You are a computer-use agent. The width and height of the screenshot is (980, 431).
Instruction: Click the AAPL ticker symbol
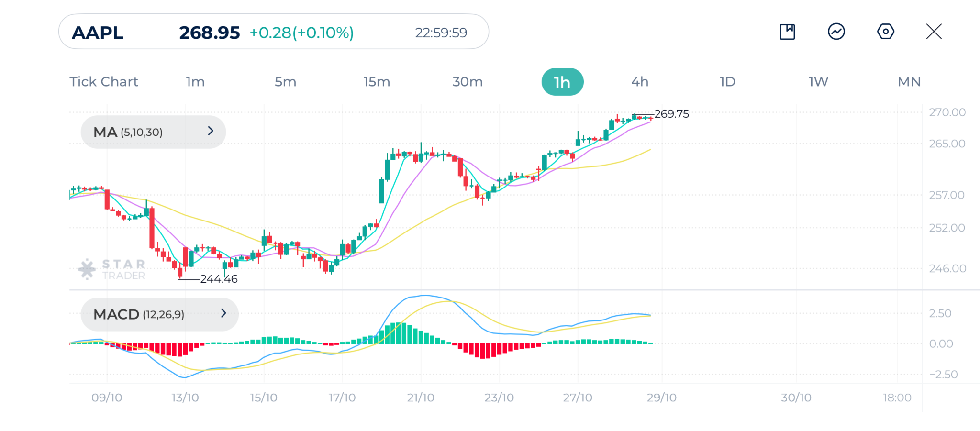click(98, 33)
